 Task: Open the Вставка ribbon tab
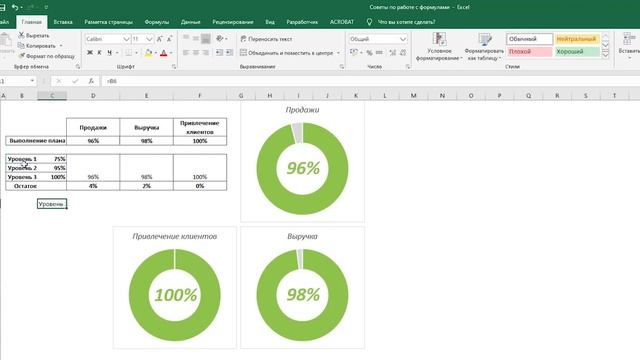[63, 22]
